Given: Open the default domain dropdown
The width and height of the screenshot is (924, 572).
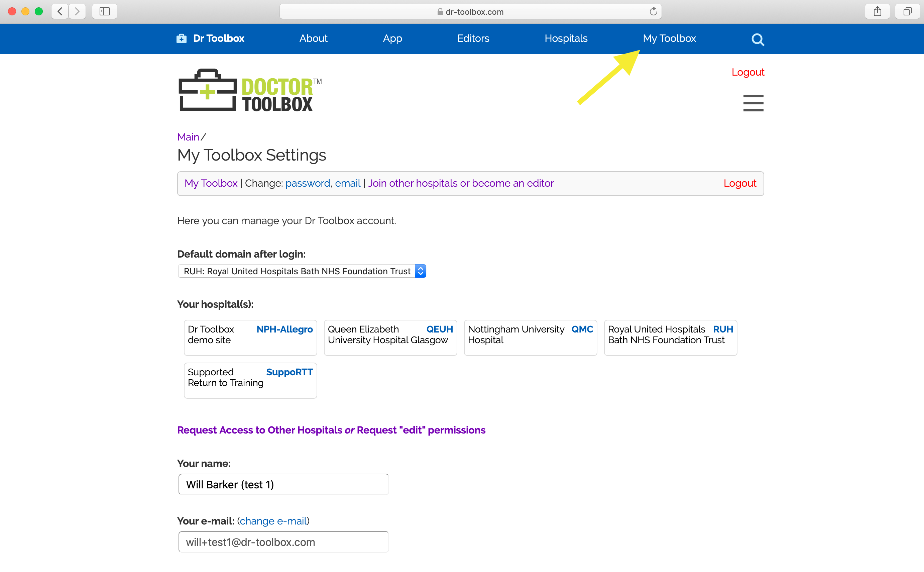Looking at the screenshot, I should pyautogui.click(x=302, y=271).
